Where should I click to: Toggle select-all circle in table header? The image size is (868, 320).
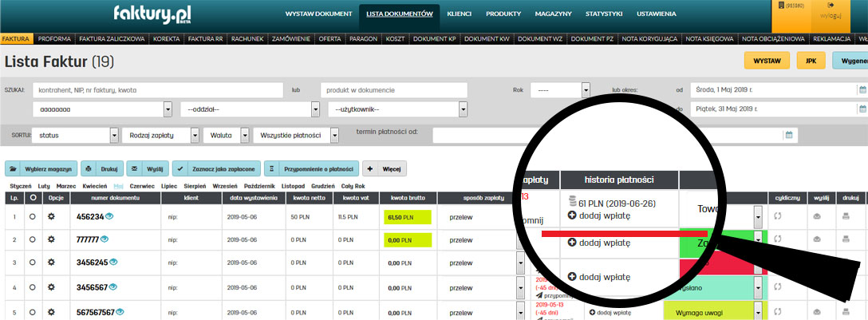[33, 197]
